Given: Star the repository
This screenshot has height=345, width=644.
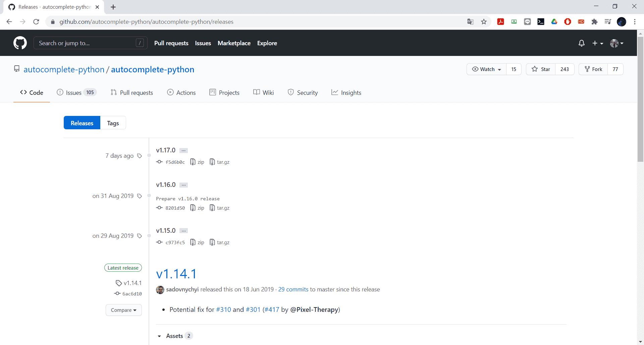Looking at the screenshot, I should 541,69.
